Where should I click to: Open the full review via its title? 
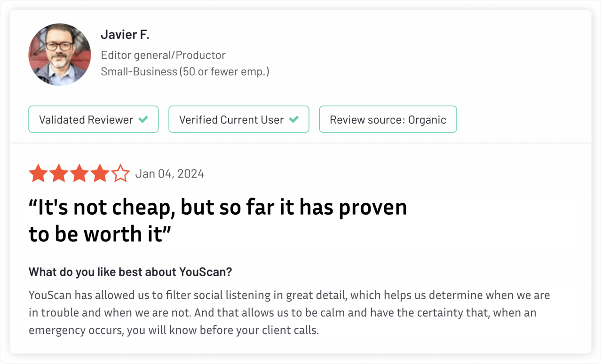(x=218, y=207)
